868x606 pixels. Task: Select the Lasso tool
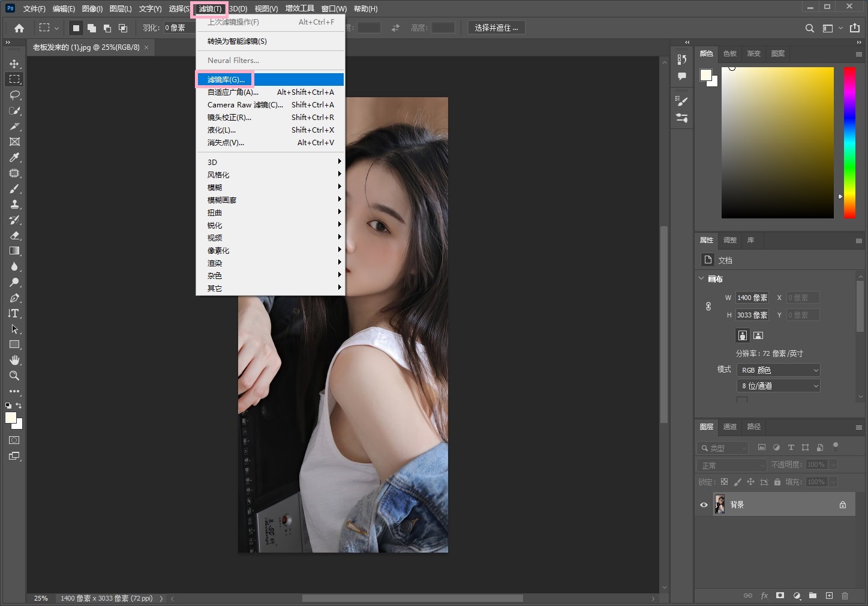[x=14, y=95]
